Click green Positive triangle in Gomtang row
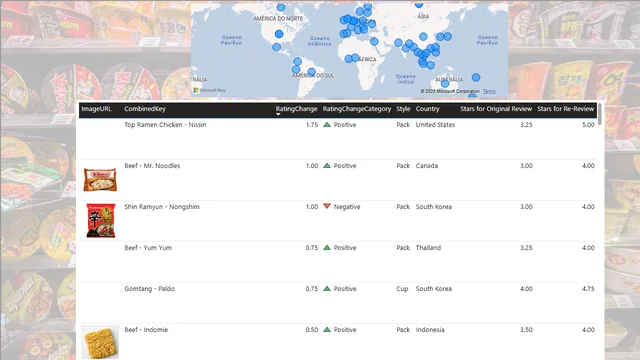 click(x=327, y=288)
